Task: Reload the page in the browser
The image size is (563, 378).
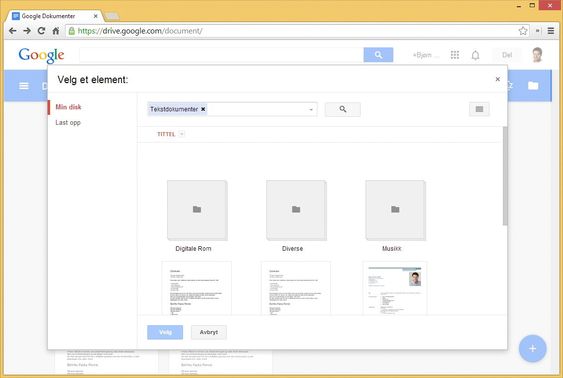Action: coord(41,31)
